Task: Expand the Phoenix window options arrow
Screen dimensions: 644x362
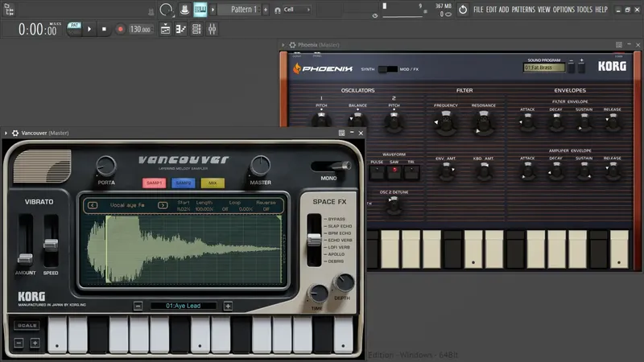Action: pos(283,45)
